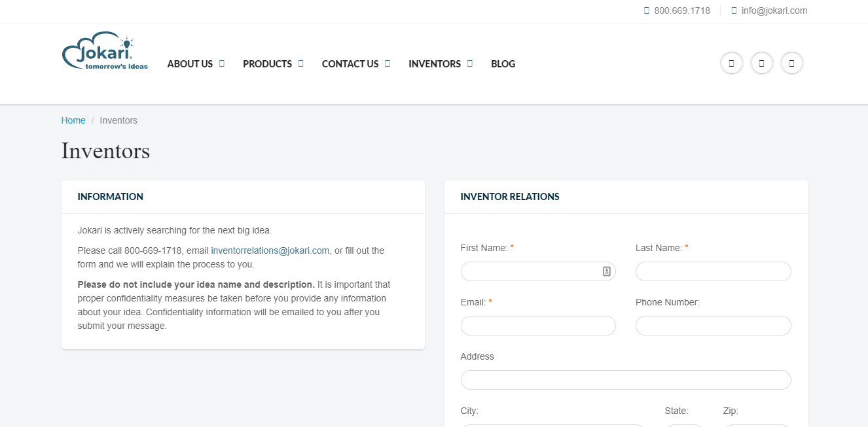868x427 pixels.
Task: Open the Products menu
Action: click(x=267, y=64)
